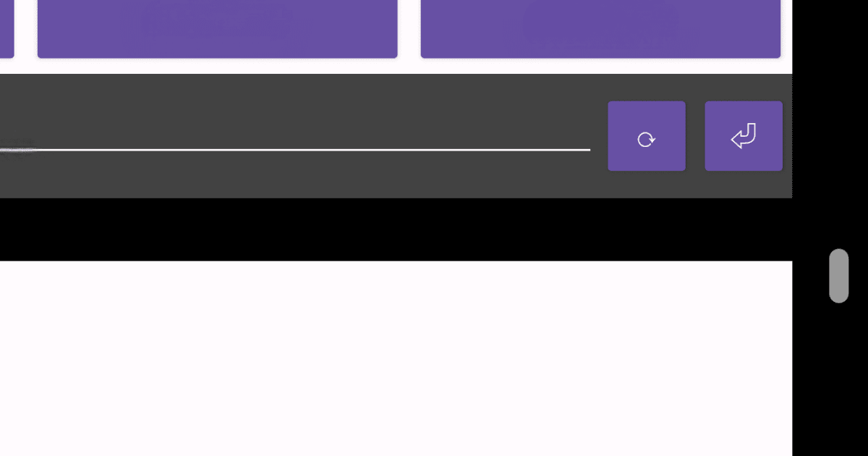Focus the underlined text input field
This screenshot has height=456, width=868.
pos(295,138)
